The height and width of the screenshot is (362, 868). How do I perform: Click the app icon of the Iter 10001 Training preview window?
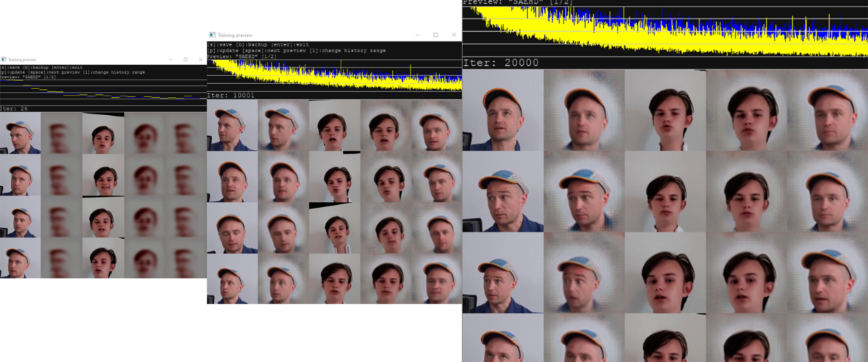tap(212, 34)
